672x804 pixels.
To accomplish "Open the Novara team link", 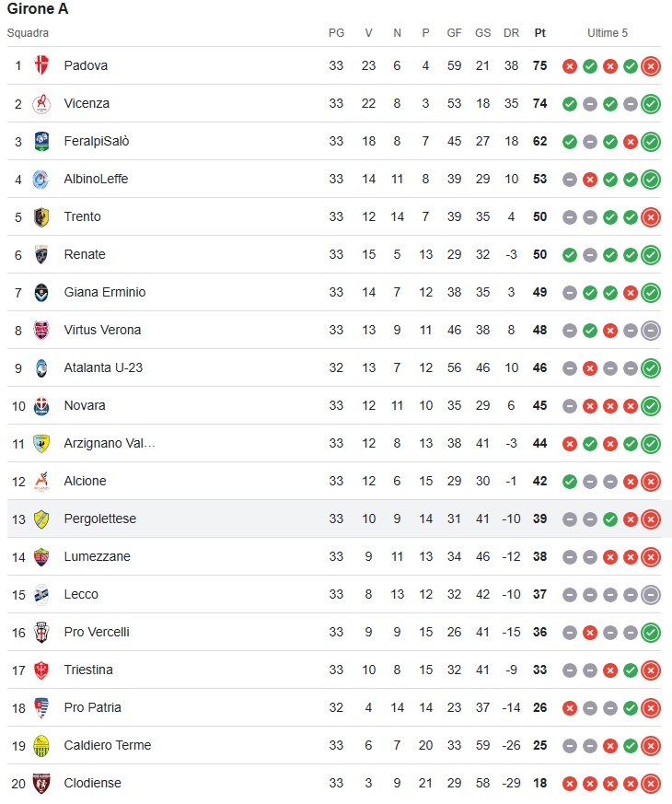I will pos(85,405).
